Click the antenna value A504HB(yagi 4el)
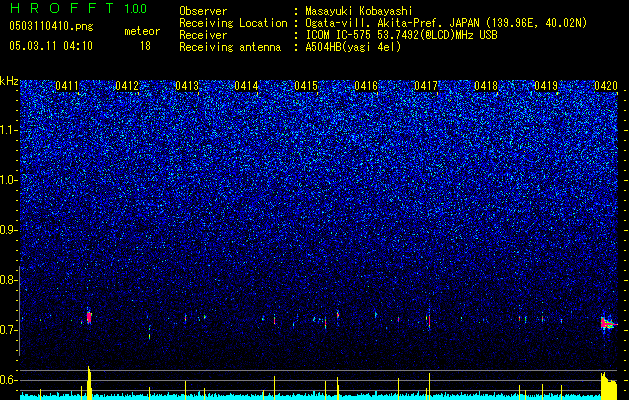This screenshot has width=629, height=400. pyautogui.click(x=353, y=47)
